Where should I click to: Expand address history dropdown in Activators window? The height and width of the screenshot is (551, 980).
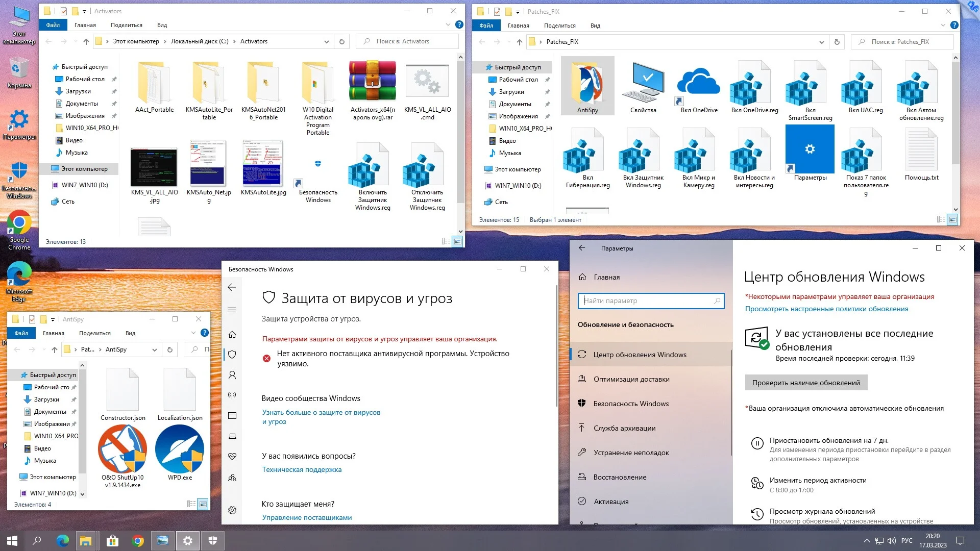point(327,41)
